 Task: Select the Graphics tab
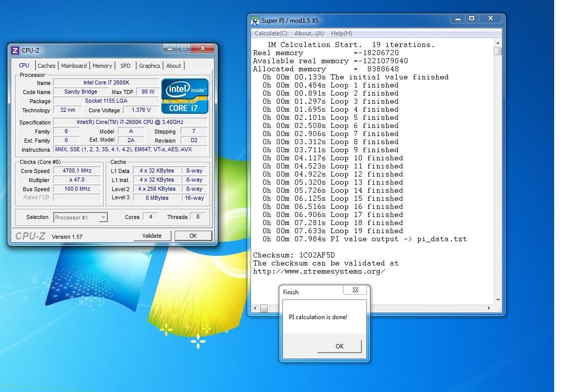149,66
